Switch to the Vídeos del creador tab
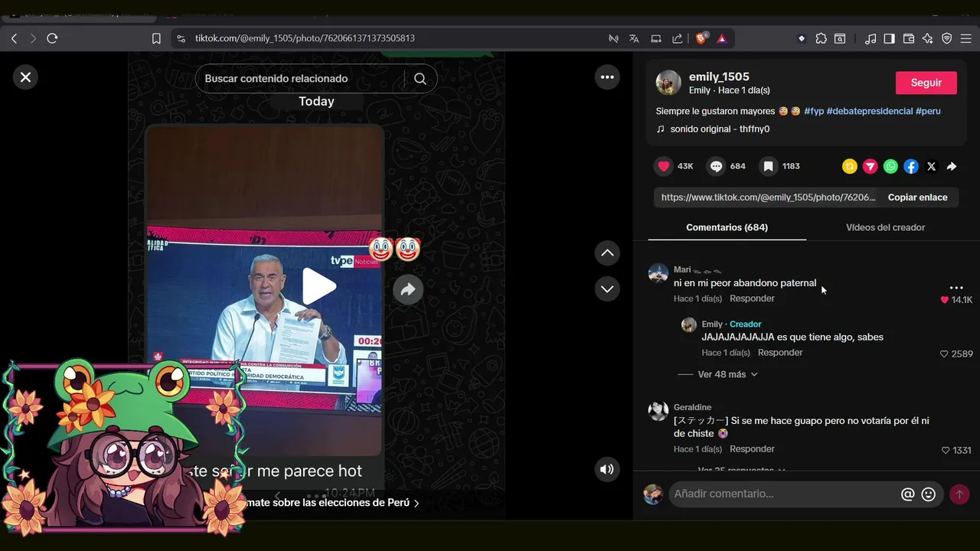 pos(885,227)
